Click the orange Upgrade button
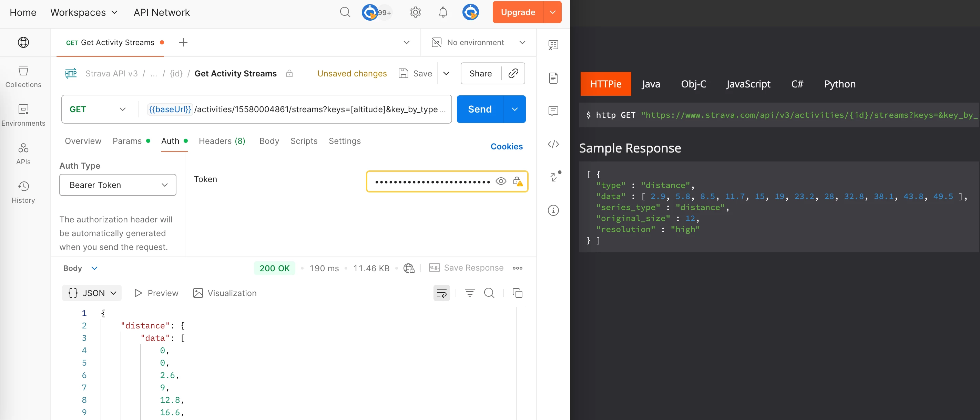 coord(518,12)
